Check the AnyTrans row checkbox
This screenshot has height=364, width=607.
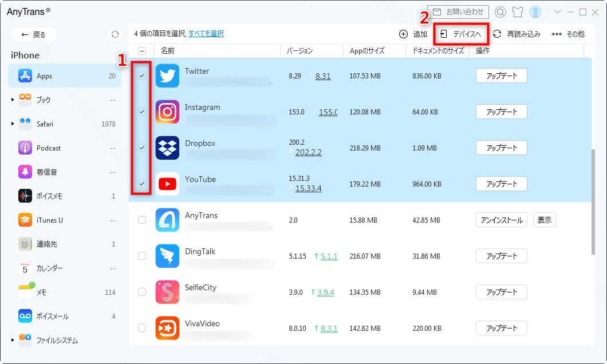click(142, 220)
